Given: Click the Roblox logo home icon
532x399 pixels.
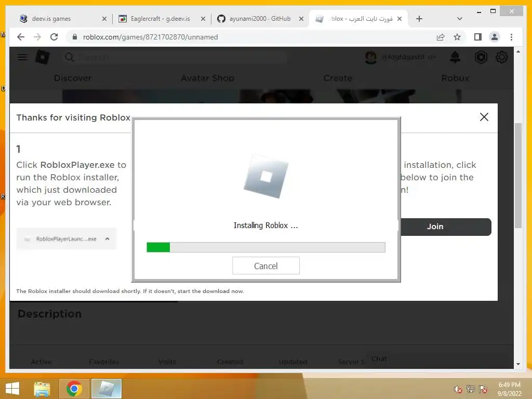Looking at the screenshot, I should [x=43, y=57].
